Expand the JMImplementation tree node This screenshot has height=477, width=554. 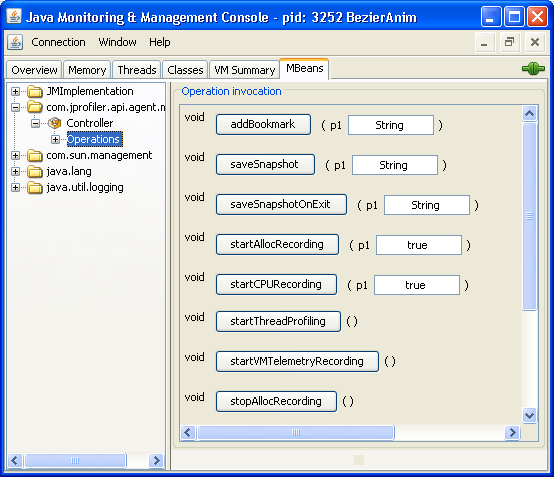pyautogui.click(x=15, y=91)
